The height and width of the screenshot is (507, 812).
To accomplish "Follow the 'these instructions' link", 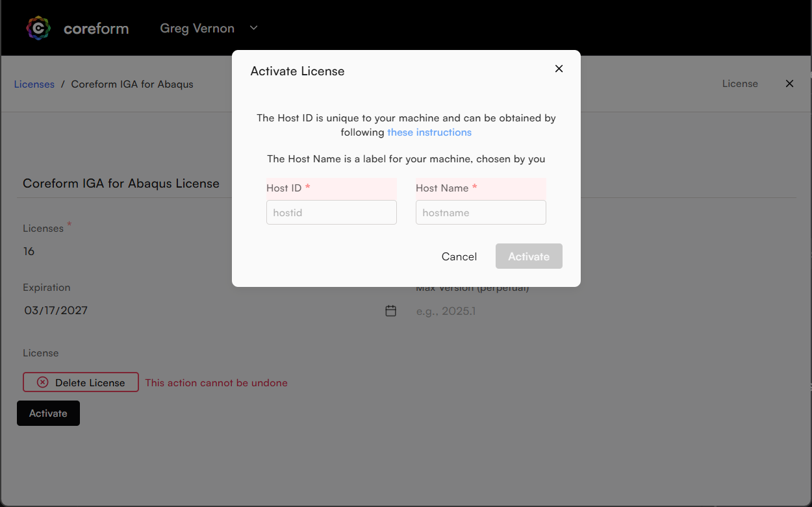I will pos(429,132).
